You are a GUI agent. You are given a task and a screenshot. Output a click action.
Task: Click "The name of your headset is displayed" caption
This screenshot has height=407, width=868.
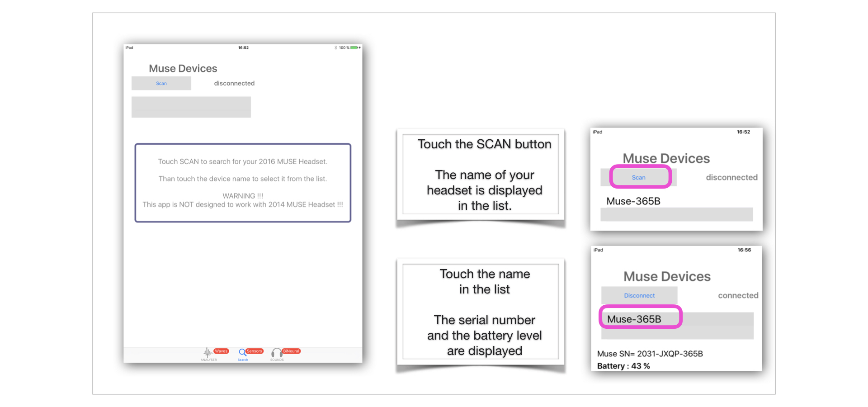[485, 190]
